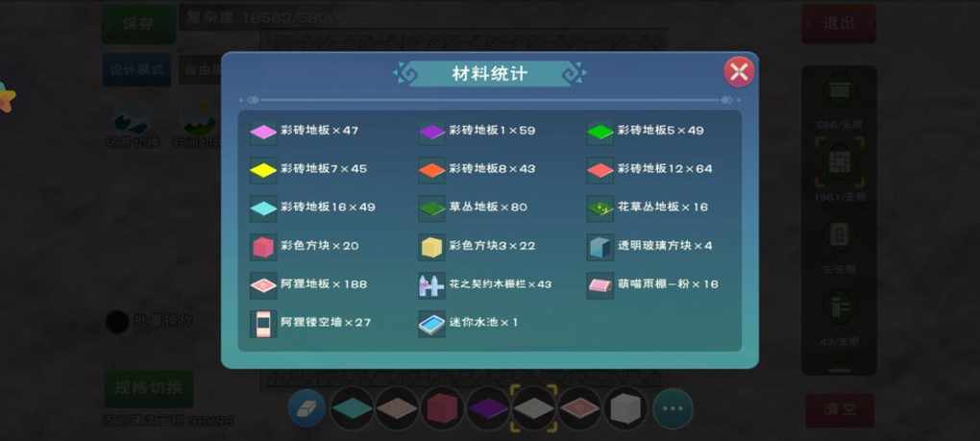This screenshot has height=441, width=980.
Task: Click the 保存 save button
Action: 138,24
